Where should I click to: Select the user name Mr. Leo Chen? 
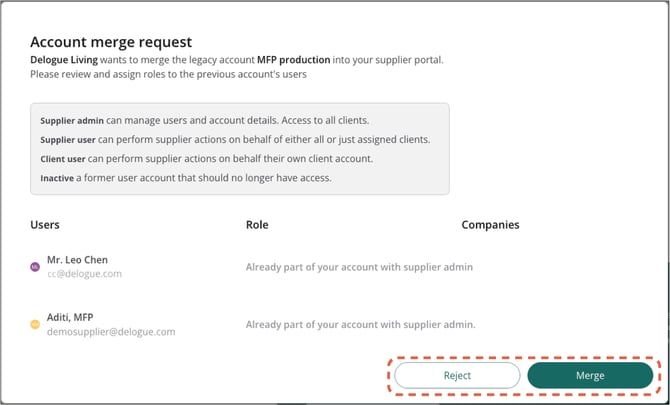pyautogui.click(x=78, y=260)
